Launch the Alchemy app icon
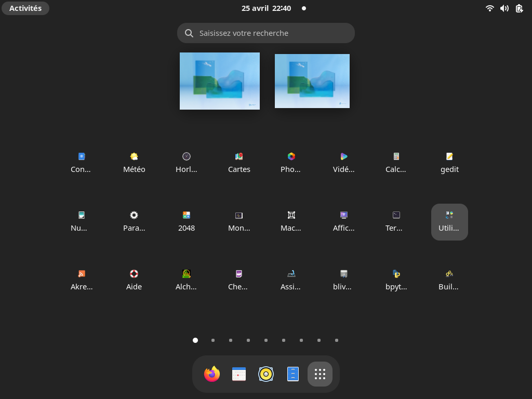The height and width of the screenshot is (399, 532). (187, 274)
